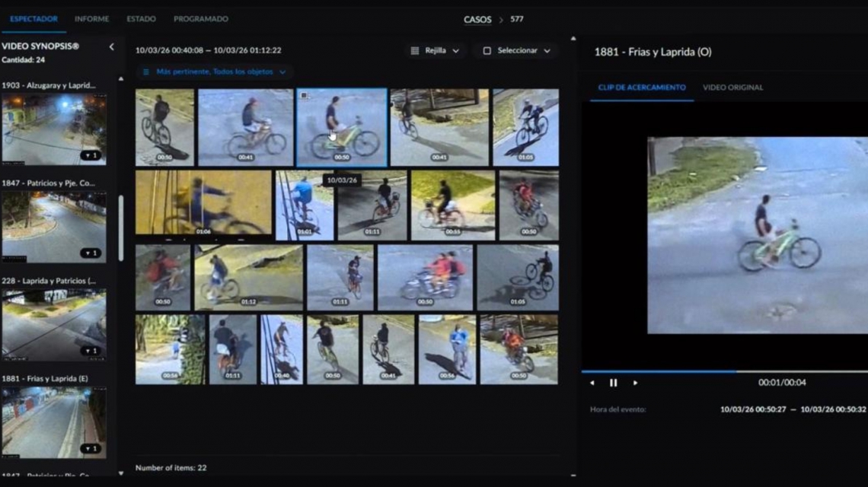The width and height of the screenshot is (868, 487).
Task: Step back one frame in the clip
Action: (592, 383)
